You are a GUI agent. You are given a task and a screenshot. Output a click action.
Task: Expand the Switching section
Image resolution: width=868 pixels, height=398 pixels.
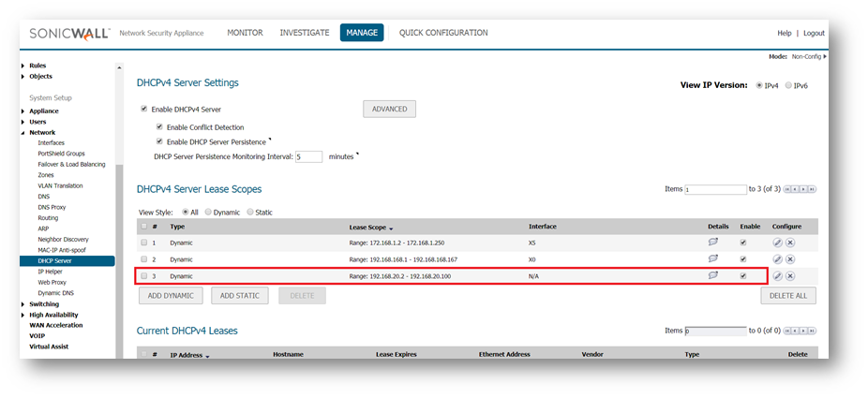pyautogui.click(x=22, y=304)
